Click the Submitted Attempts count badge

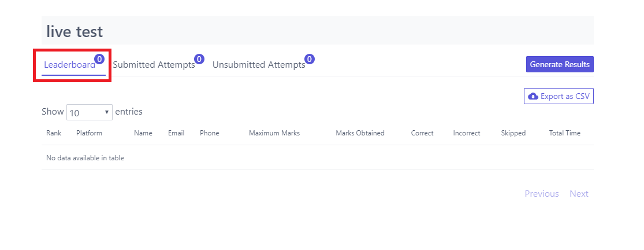pyautogui.click(x=199, y=59)
